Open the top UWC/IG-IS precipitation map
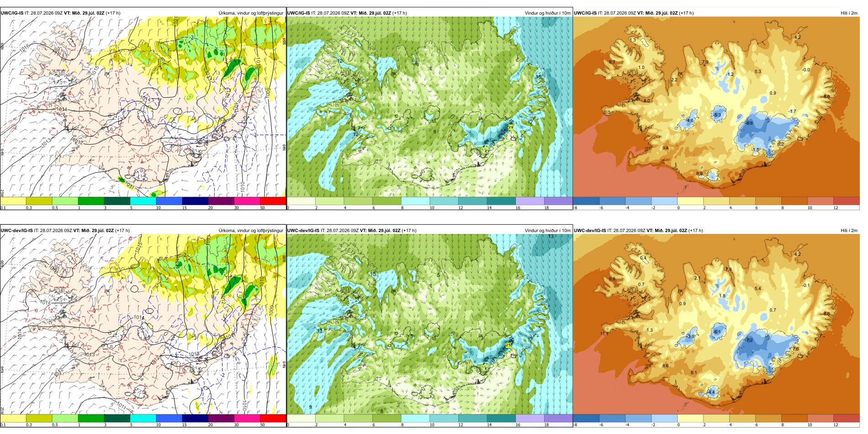868x434 pixels. click(x=143, y=107)
